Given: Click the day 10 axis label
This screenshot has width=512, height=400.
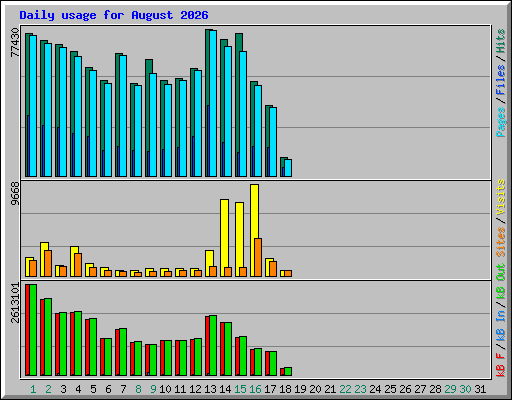Looking at the screenshot, I should pos(165,389).
